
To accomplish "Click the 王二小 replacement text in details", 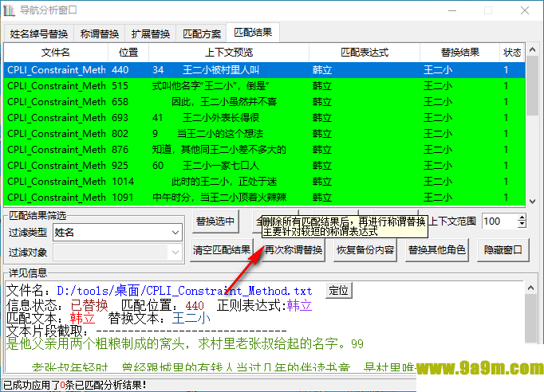I will pyautogui.click(x=191, y=318).
